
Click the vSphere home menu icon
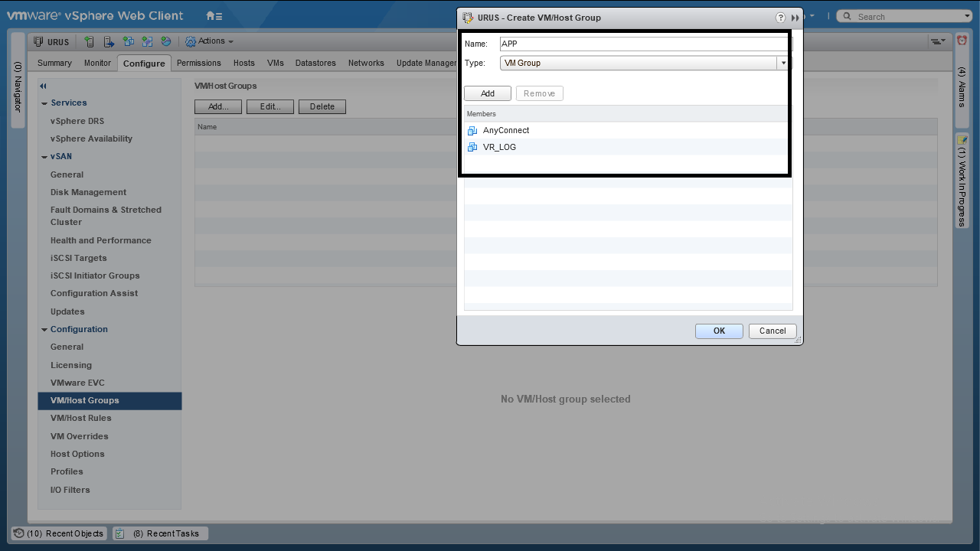pos(214,16)
